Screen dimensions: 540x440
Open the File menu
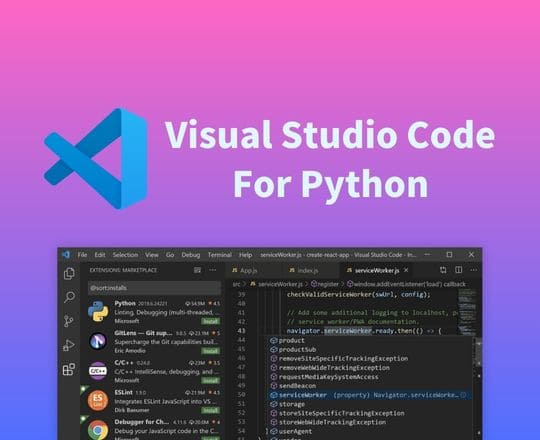[82, 255]
